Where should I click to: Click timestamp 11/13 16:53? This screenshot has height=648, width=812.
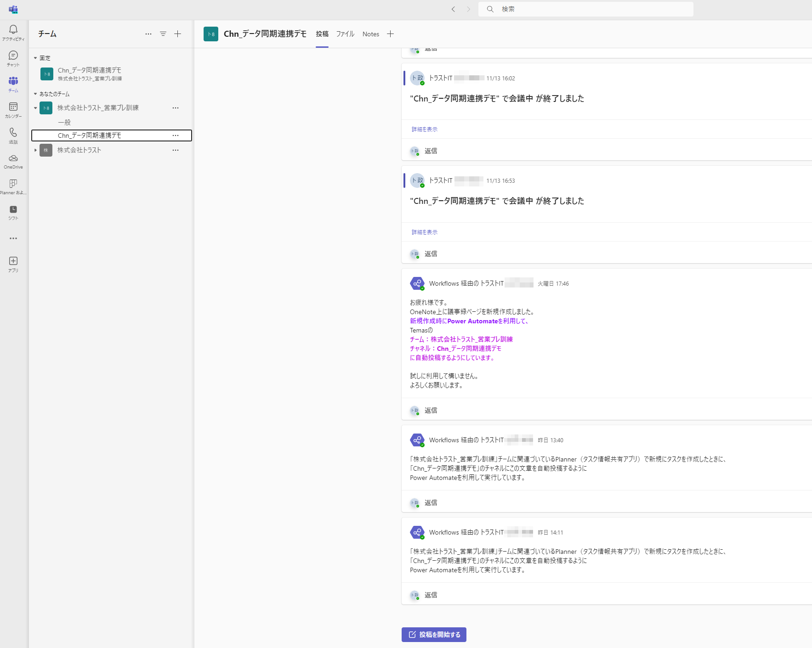click(x=500, y=181)
